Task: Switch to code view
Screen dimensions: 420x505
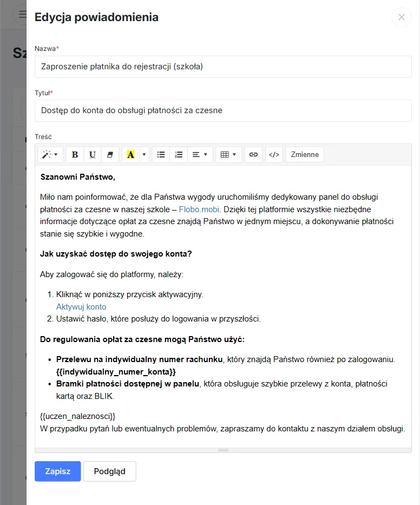Action: tap(274, 154)
